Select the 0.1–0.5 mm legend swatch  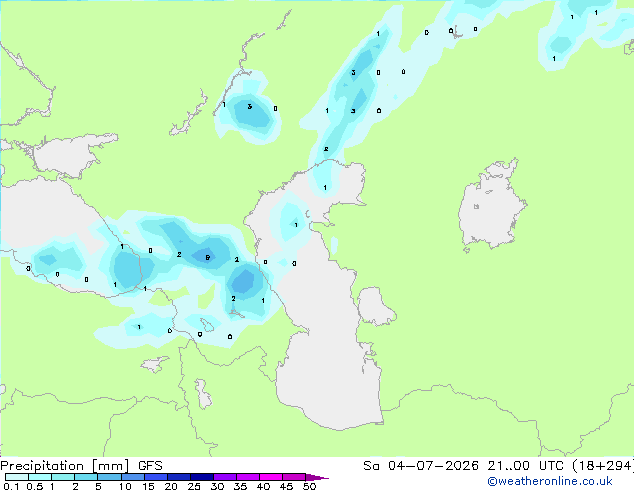[x=17, y=477]
